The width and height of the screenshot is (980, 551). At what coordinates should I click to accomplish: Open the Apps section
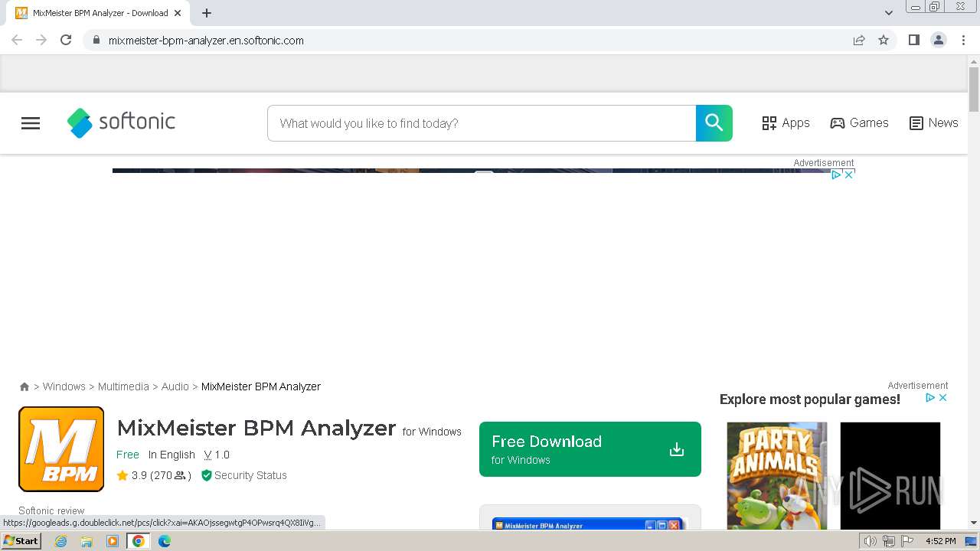click(x=786, y=123)
